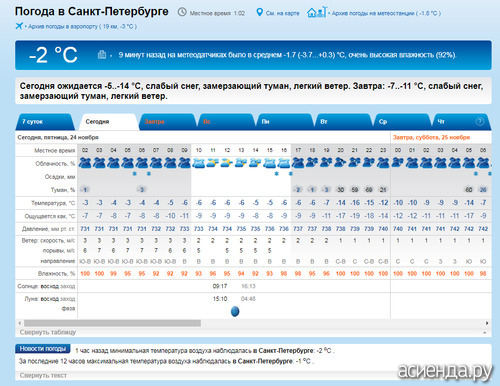The image size is (500, 386).
Task: Click the moon phase icon
Action: [235, 311]
